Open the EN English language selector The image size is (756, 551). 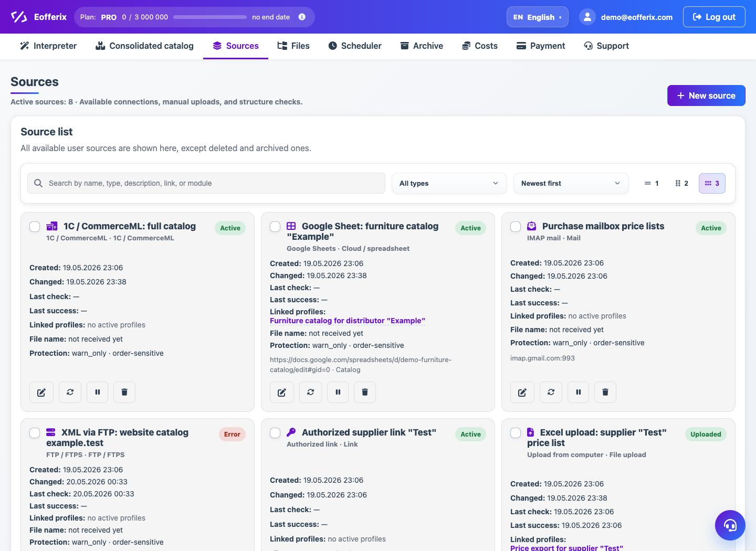538,17
